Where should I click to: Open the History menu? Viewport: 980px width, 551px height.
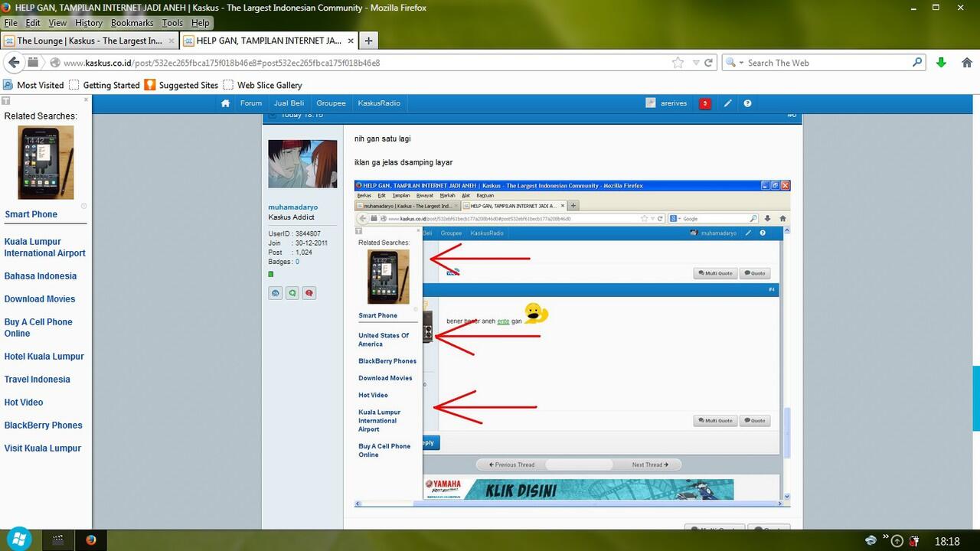click(x=89, y=23)
